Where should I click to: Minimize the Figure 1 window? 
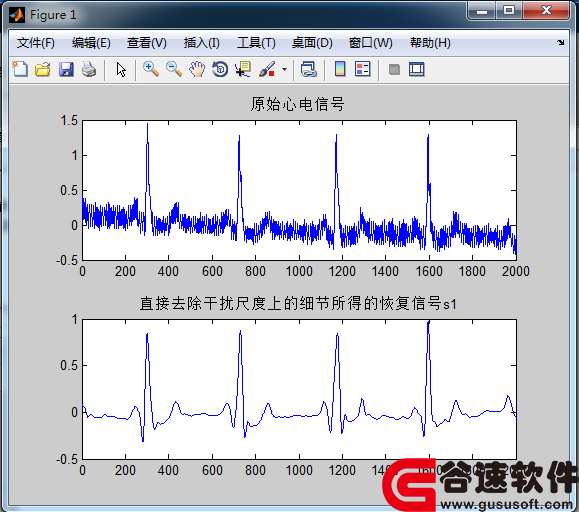click(482, 11)
